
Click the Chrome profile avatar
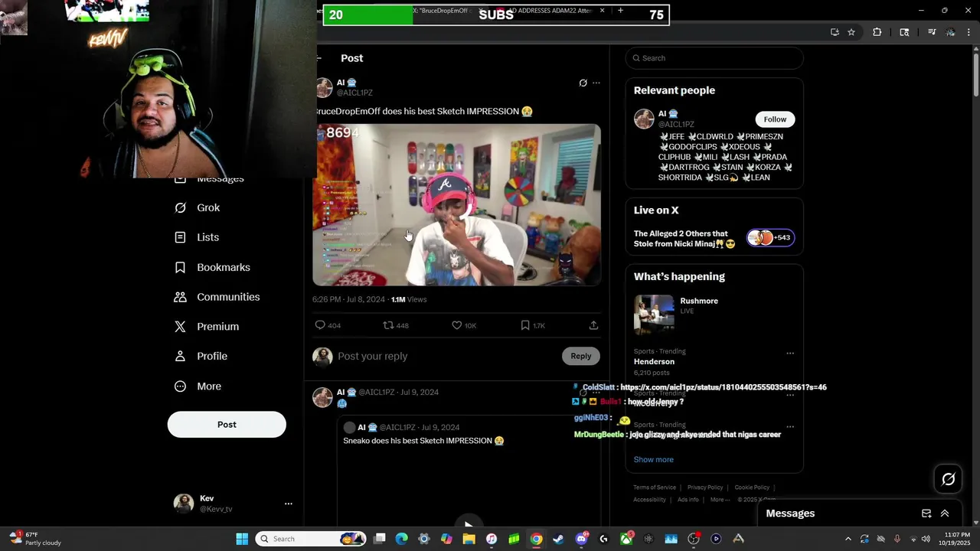[950, 32]
